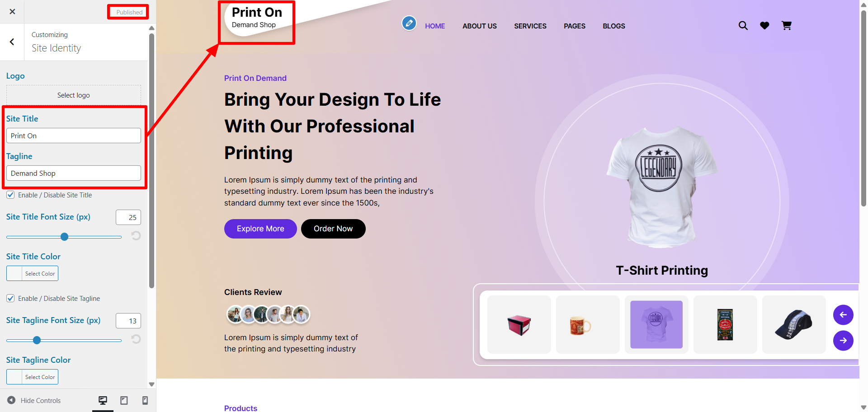868x412 pixels.
Task: Open Site Tagline Color Select Color picker
Action: [32, 377]
